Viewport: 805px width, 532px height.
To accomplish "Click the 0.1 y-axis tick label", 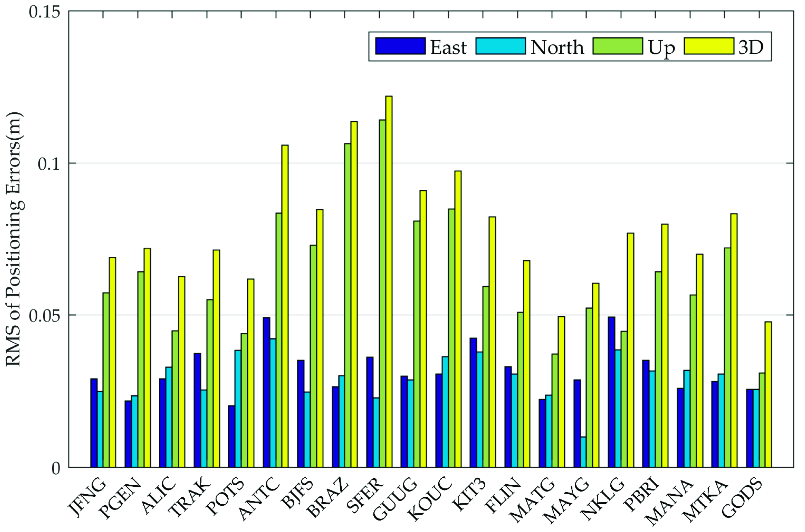I will pyautogui.click(x=48, y=164).
